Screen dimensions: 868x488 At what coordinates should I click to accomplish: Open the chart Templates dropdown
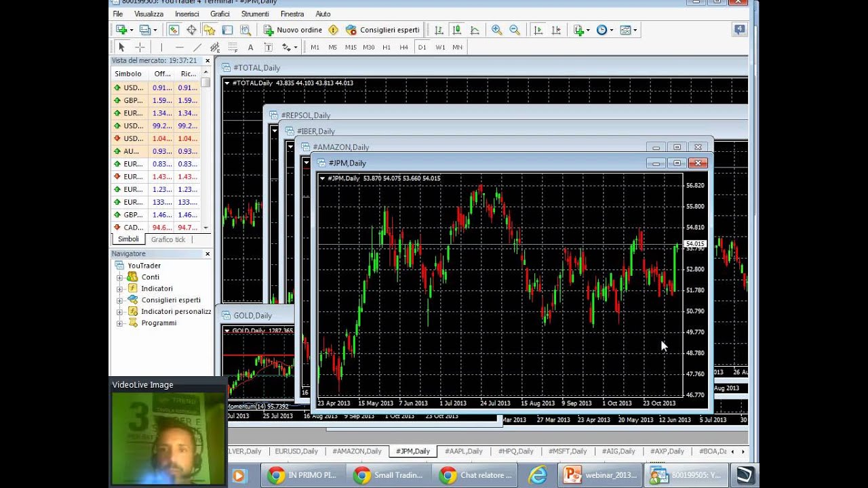[x=628, y=30]
